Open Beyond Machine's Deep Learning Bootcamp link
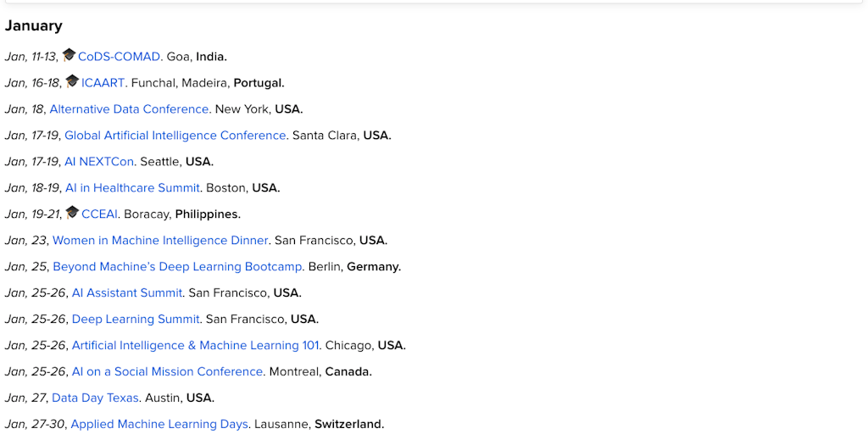The height and width of the screenshot is (434, 868). tap(177, 267)
